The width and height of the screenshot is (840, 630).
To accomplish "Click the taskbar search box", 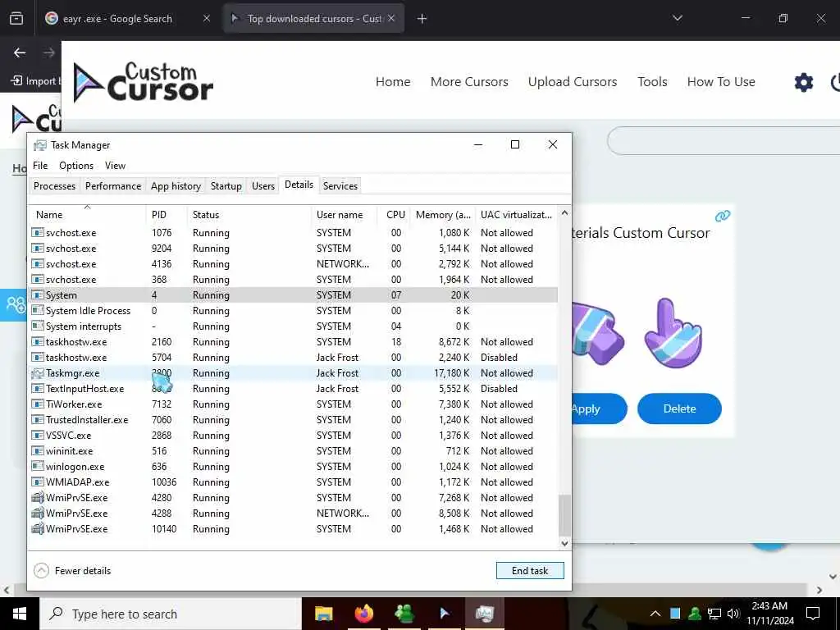I will point(171,614).
